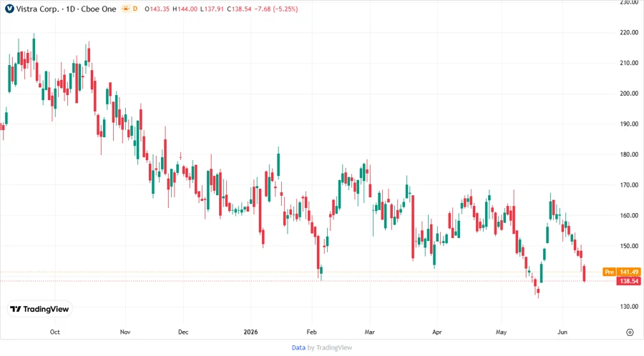Image resolution: width=644 pixels, height=356 pixels.
Task: Click the Jun time axis label
Action: [x=562, y=332]
